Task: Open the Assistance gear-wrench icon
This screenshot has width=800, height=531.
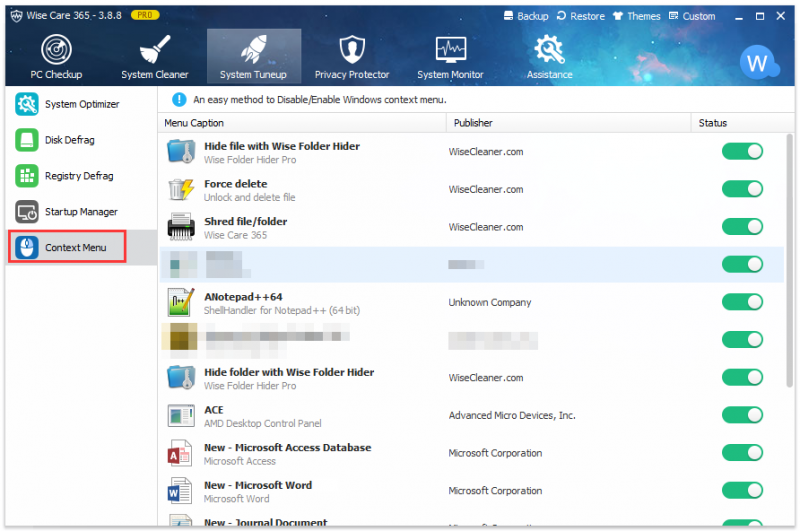Action: 549,49
